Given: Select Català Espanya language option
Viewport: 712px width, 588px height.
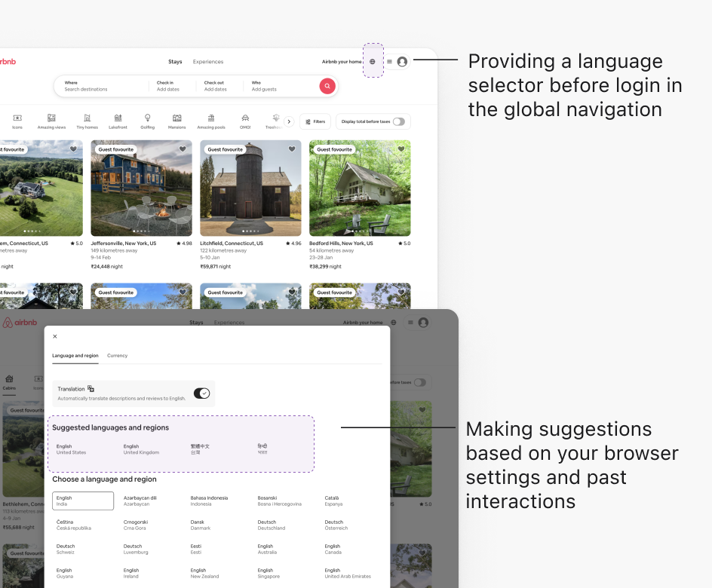Looking at the screenshot, I should (333, 501).
